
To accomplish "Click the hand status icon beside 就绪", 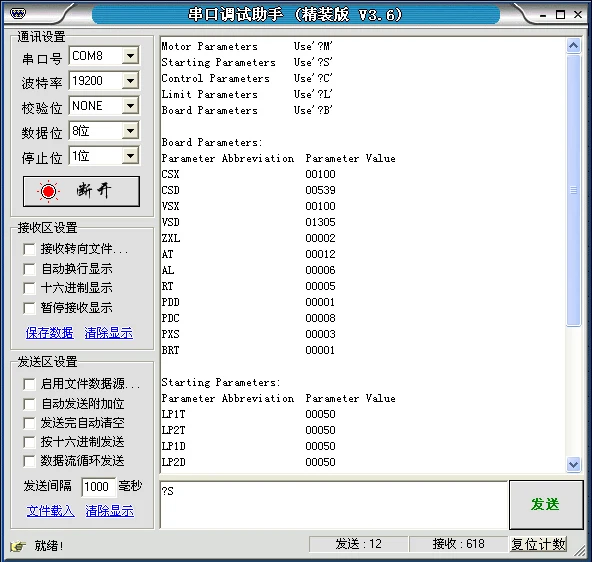I will (x=17, y=546).
